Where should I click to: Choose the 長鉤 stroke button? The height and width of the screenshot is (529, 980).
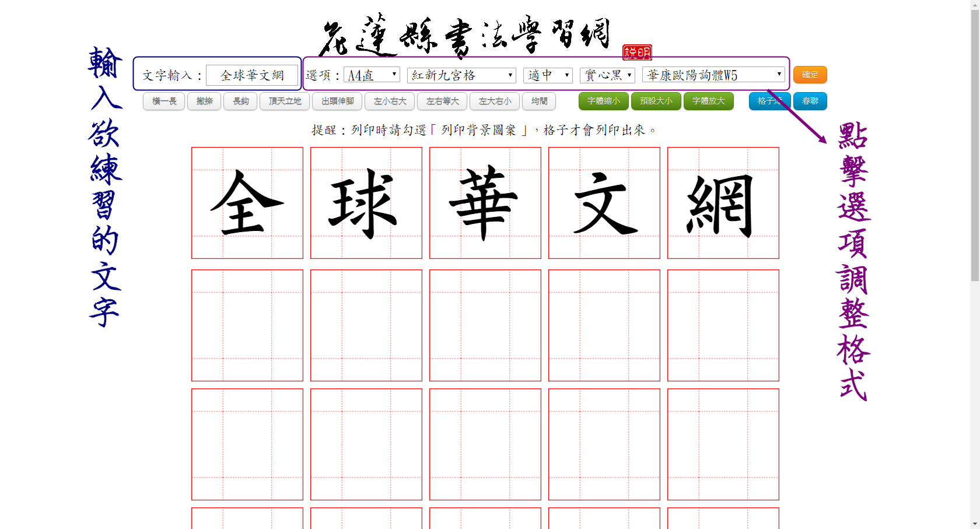pos(240,101)
